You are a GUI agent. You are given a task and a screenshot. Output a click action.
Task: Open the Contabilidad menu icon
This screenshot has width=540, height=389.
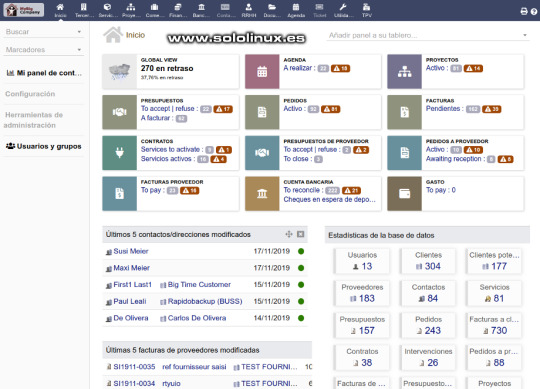225,7
